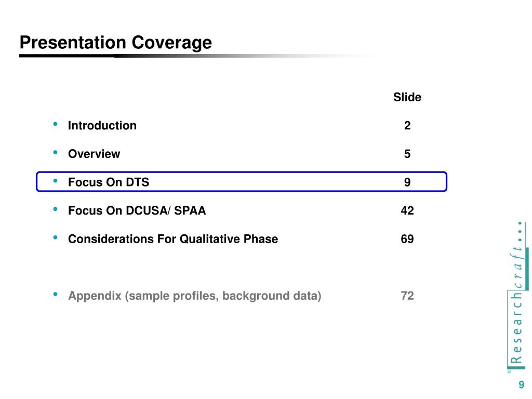The image size is (532, 399).
Task: Click the bullet beside Introduction
Action: click(x=55, y=125)
